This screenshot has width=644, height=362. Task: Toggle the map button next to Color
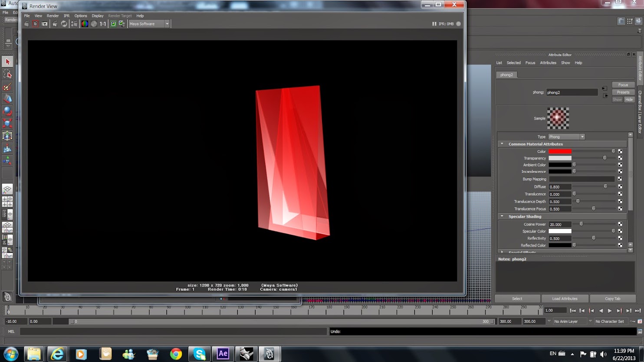(x=620, y=151)
